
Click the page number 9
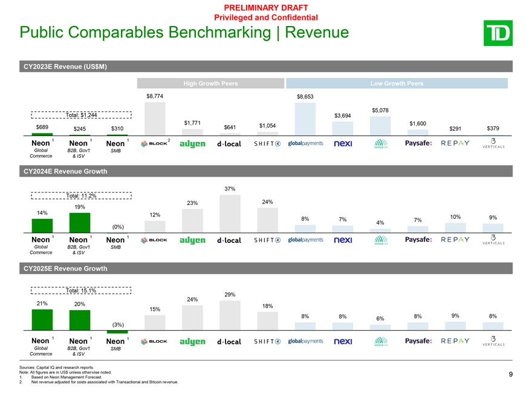(x=511, y=374)
